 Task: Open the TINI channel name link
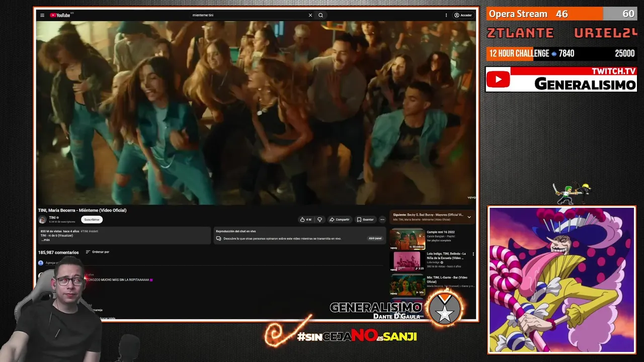(x=52, y=218)
